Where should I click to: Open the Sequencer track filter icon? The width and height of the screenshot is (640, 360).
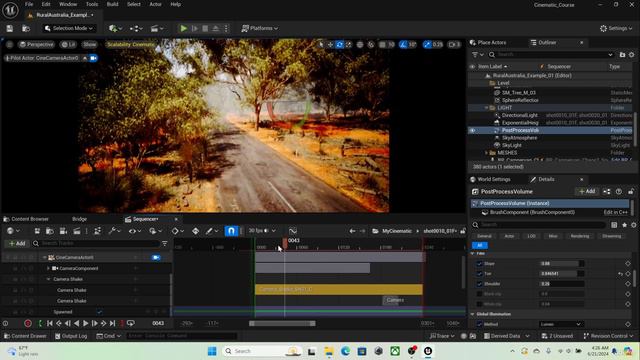(164, 244)
